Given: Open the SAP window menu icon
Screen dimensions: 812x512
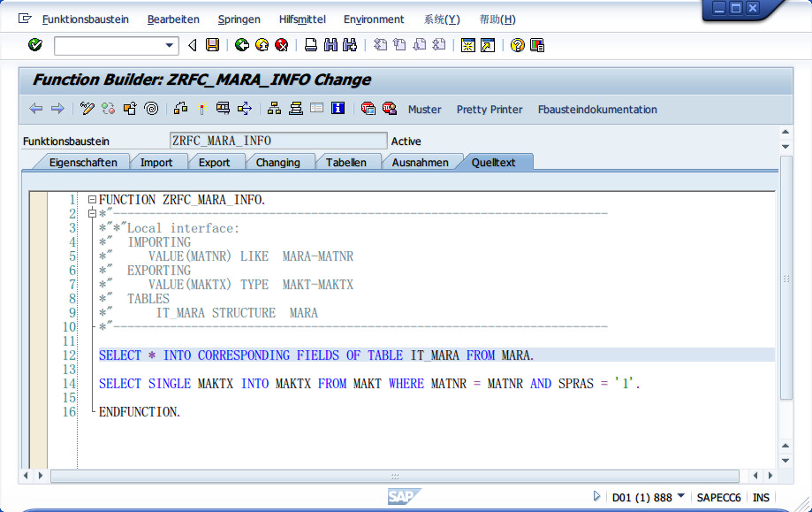Looking at the screenshot, I should [25, 19].
